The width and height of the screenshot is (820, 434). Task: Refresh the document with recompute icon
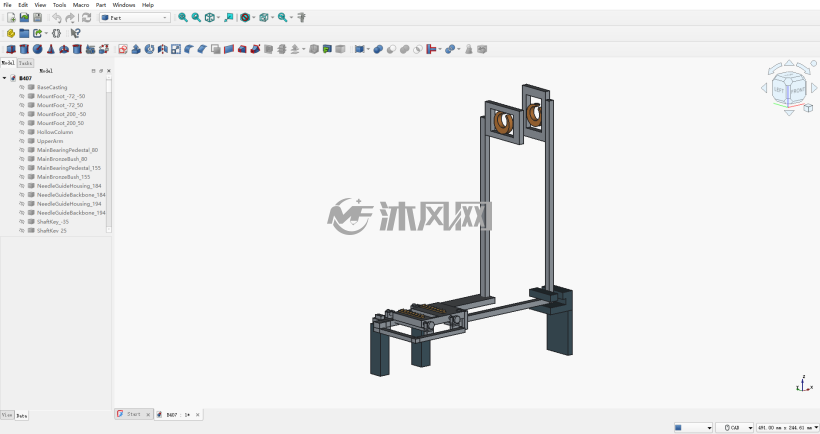click(86, 17)
